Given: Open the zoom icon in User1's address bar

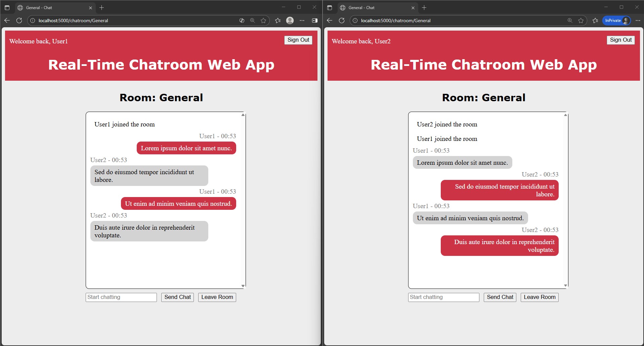Looking at the screenshot, I should pyautogui.click(x=253, y=21).
